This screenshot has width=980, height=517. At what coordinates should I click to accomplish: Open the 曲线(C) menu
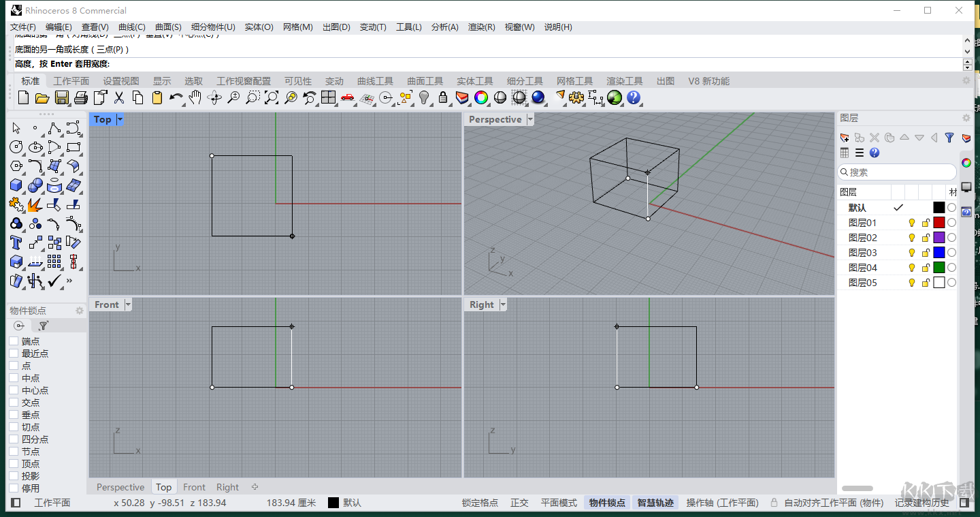coord(131,27)
